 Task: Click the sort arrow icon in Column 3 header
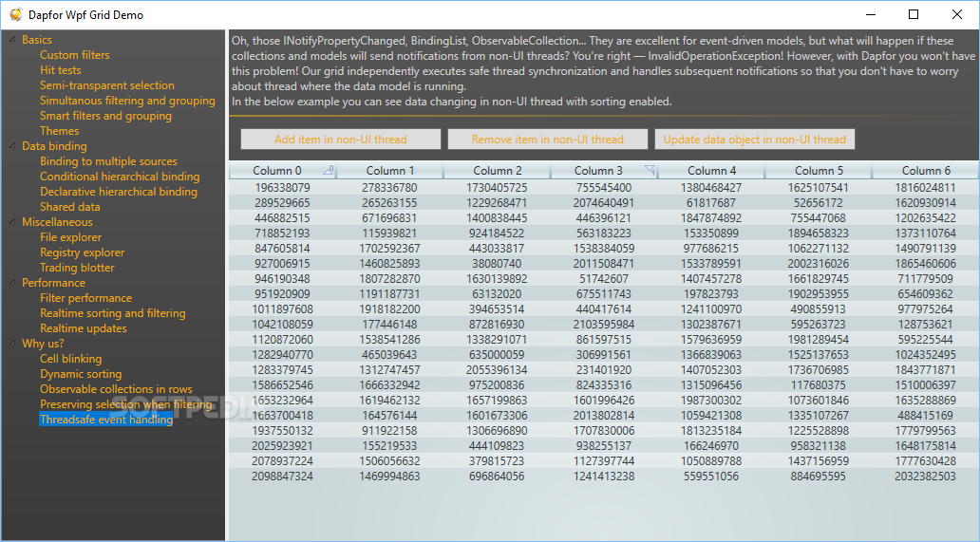click(x=650, y=169)
